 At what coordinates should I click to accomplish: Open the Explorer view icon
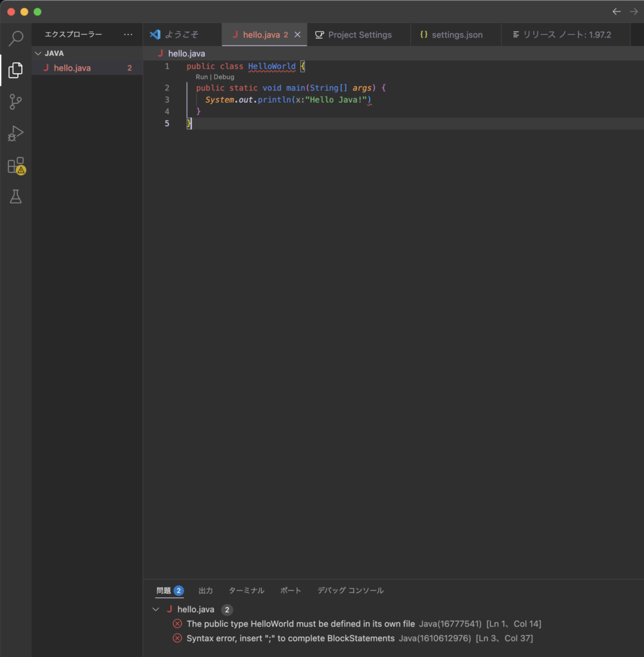pos(16,70)
